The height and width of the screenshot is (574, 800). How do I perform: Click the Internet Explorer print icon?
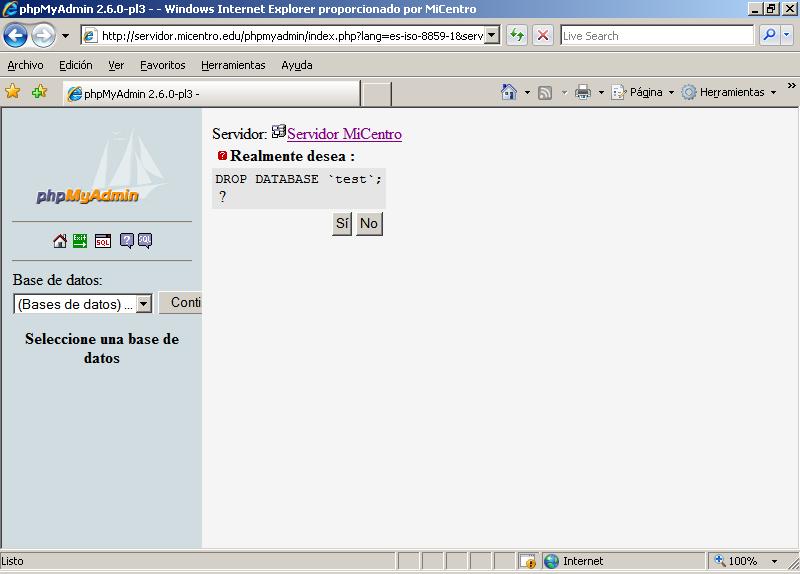coord(583,92)
